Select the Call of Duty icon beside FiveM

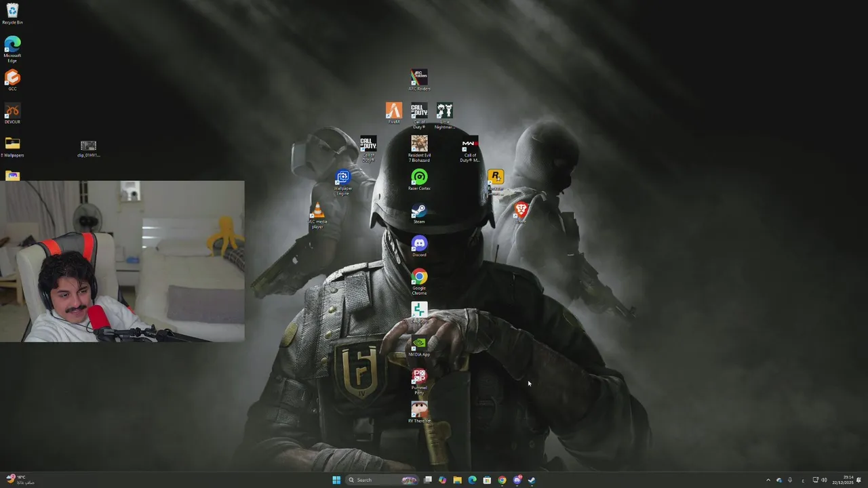coord(419,116)
